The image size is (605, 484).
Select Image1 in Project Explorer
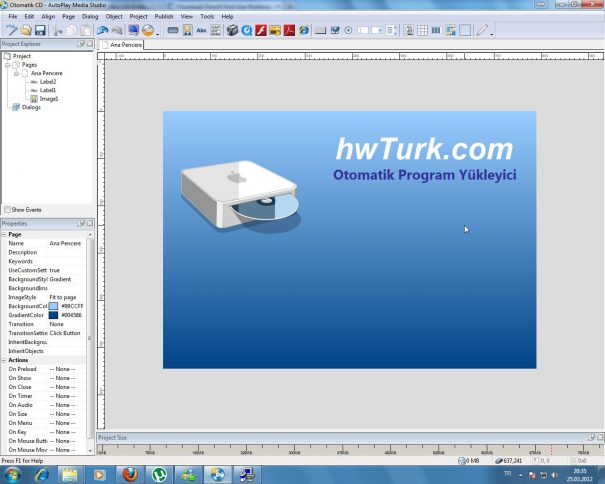49,99
